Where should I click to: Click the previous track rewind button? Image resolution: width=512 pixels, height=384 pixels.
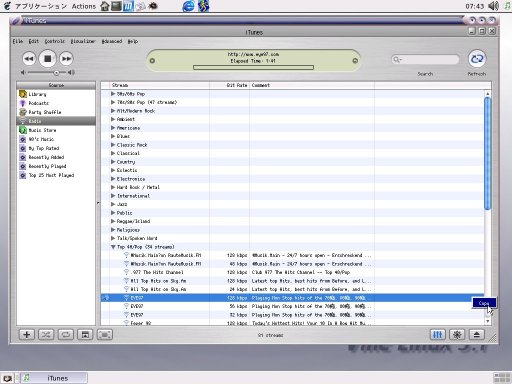29,59
